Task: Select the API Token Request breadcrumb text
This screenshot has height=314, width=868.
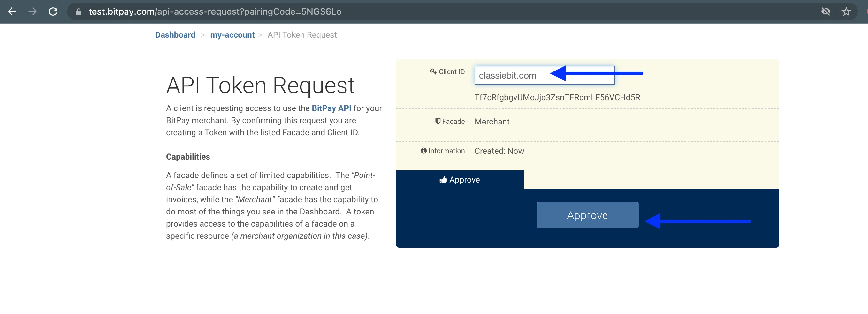Action: pyautogui.click(x=302, y=35)
